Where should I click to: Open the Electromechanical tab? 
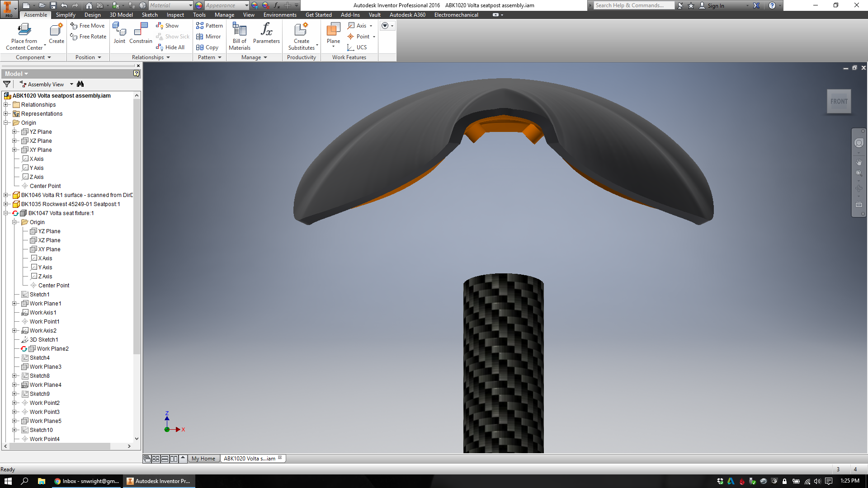coord(456,15)
